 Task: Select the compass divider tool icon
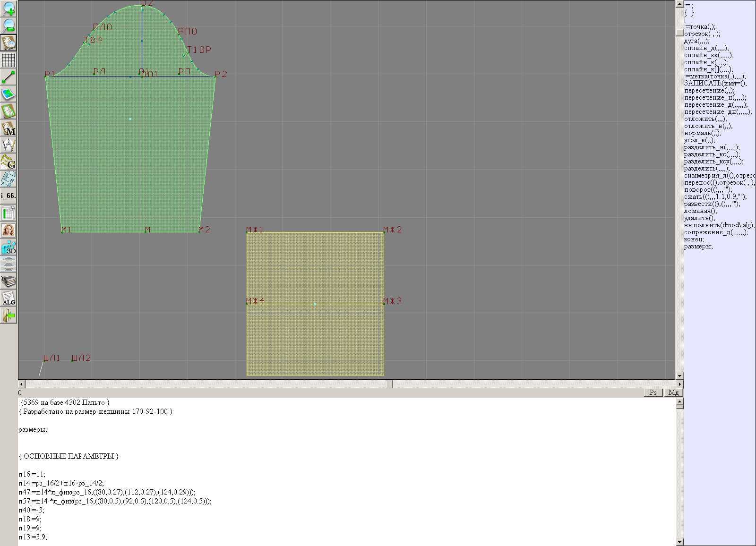[9, 145]
